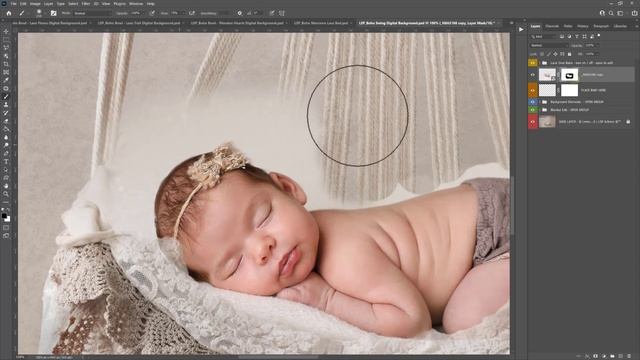Image resolution: width=640 pixels, height=360 pixels.
Task: Click the Home icon in options bar
Action: click(9, 13)
